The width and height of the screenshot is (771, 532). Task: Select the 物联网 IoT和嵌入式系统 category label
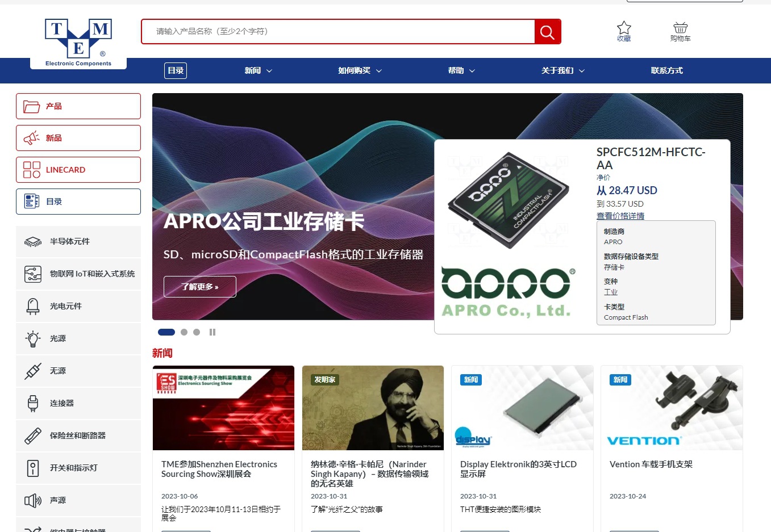[x=93, y=274]
